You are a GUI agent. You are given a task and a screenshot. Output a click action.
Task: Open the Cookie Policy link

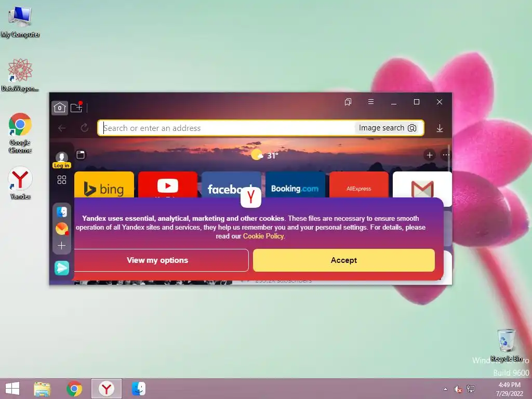coord(263,236)
